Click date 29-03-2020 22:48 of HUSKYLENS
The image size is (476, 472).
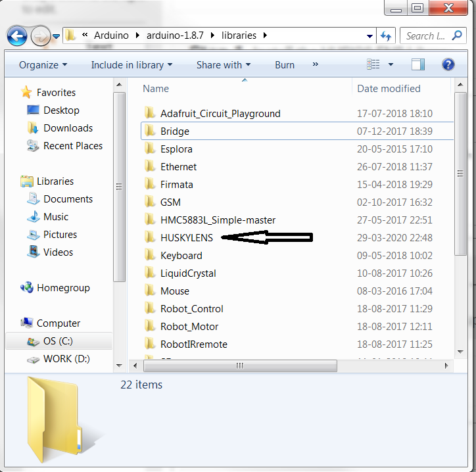[394, 238]
